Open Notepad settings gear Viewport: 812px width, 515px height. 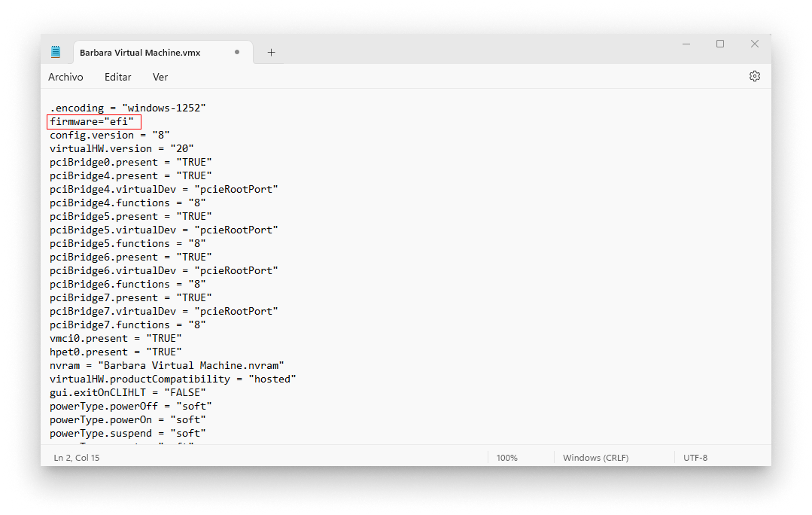755,76
